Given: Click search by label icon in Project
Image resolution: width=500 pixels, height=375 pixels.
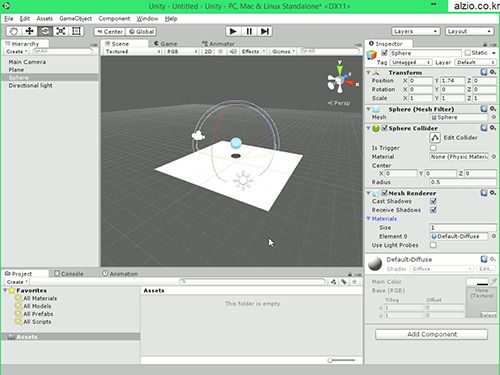Looking at the screenshot, I should coord(344,282).
